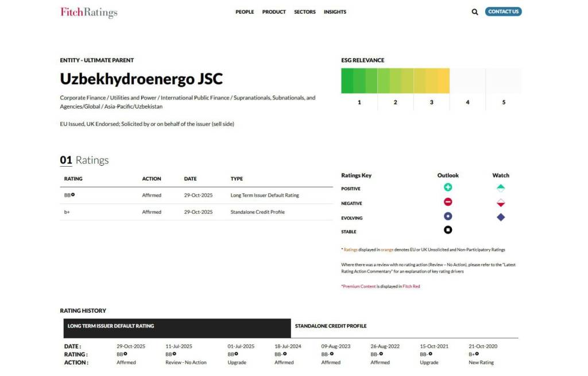Click the black Stable outlook icon
The width and height of the screenshot is (588, 376).
[448, 230]
